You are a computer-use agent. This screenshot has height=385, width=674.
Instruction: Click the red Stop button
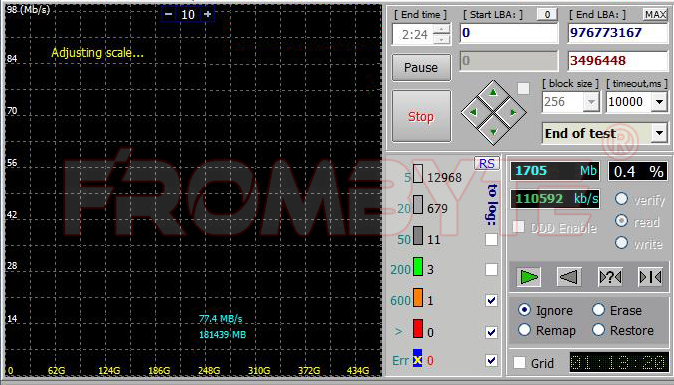[x=421, y=116]
